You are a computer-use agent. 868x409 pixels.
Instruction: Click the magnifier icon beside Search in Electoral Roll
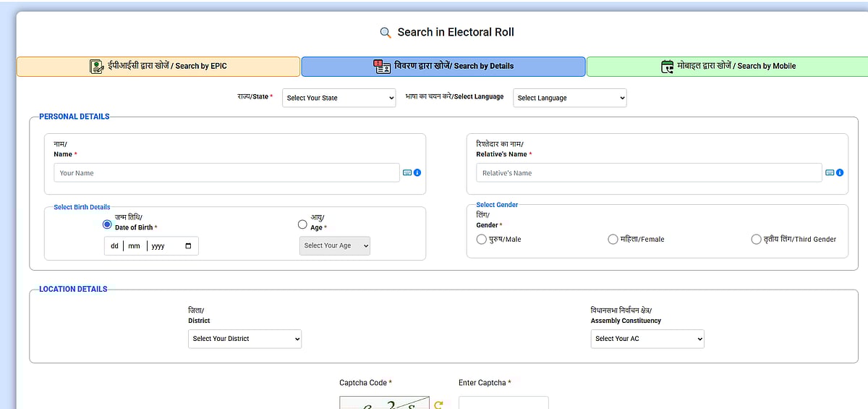click(x=386, y=33)
